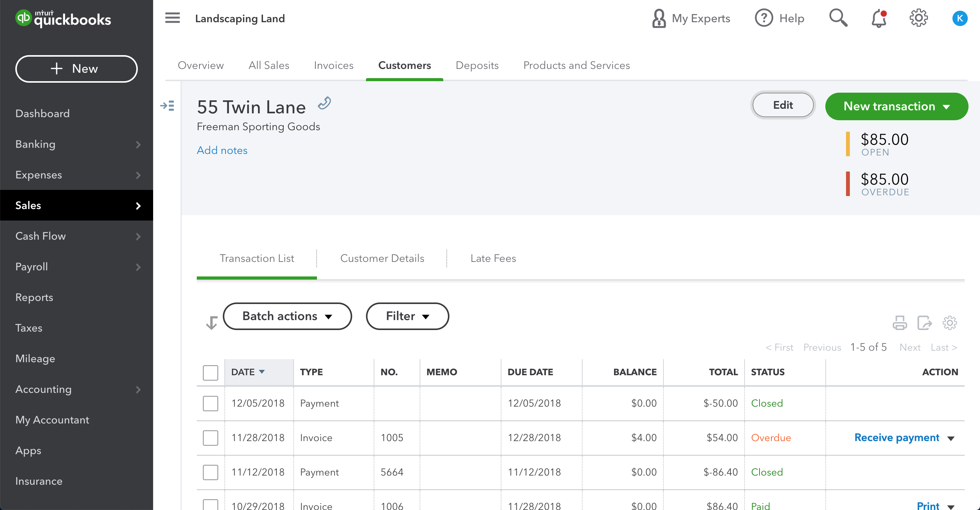Screen dimensions: 980x510
Task: Open the Filter dropdown
Action: click(407, 316)
